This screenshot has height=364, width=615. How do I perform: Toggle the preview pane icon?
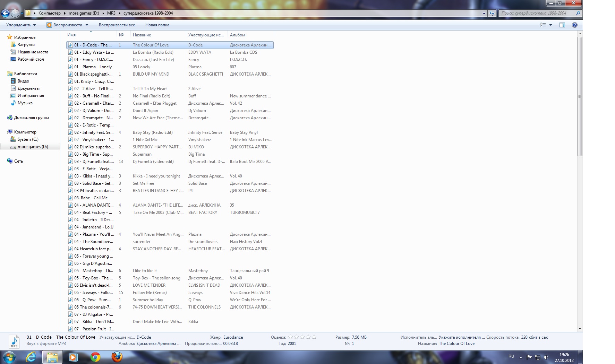(x=562, y=25)
